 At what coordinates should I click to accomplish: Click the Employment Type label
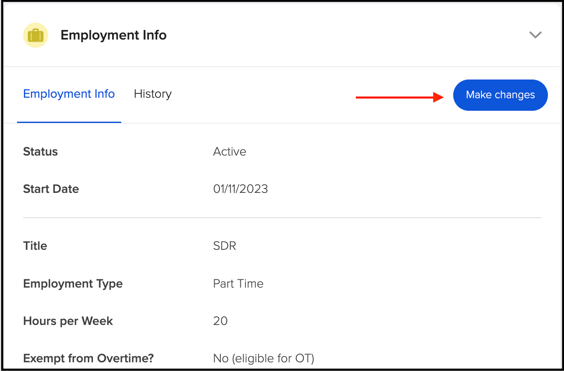coord(73,284)
